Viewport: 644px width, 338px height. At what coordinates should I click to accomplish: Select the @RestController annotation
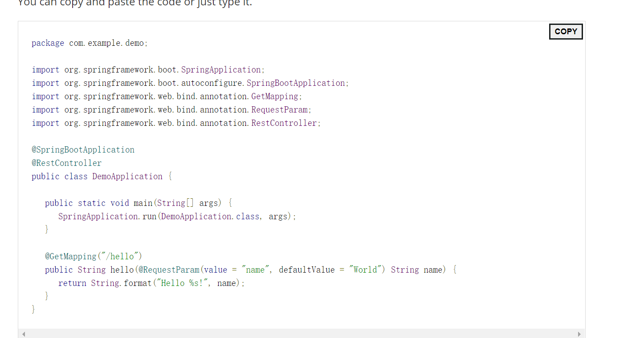67,163
